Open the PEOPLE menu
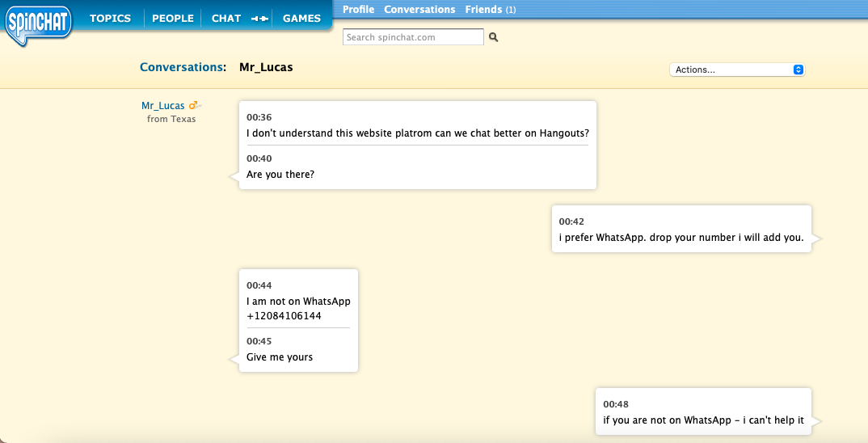 173,19
